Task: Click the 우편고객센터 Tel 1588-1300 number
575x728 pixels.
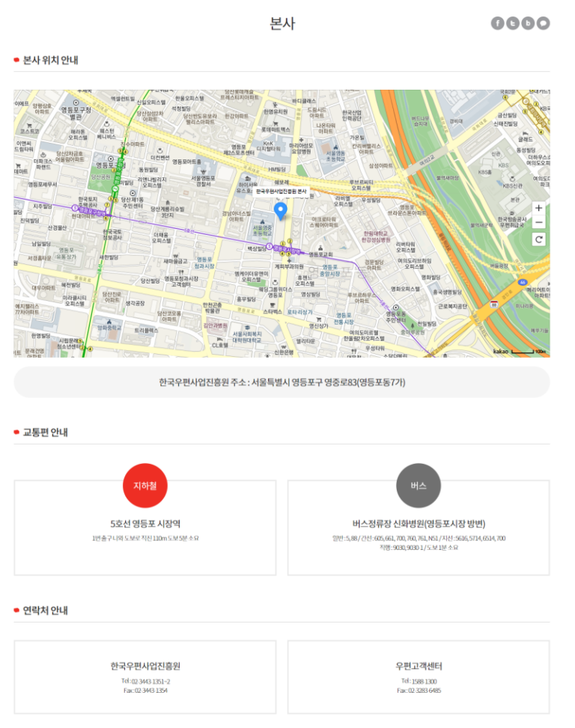Action: (419, 682)
